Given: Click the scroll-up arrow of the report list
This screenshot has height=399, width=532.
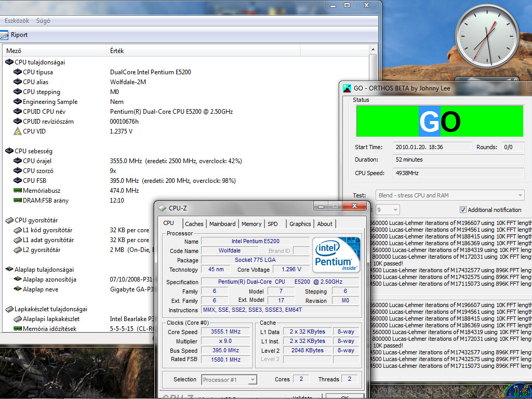Looking at the screenshot, I should pos(373,49).
